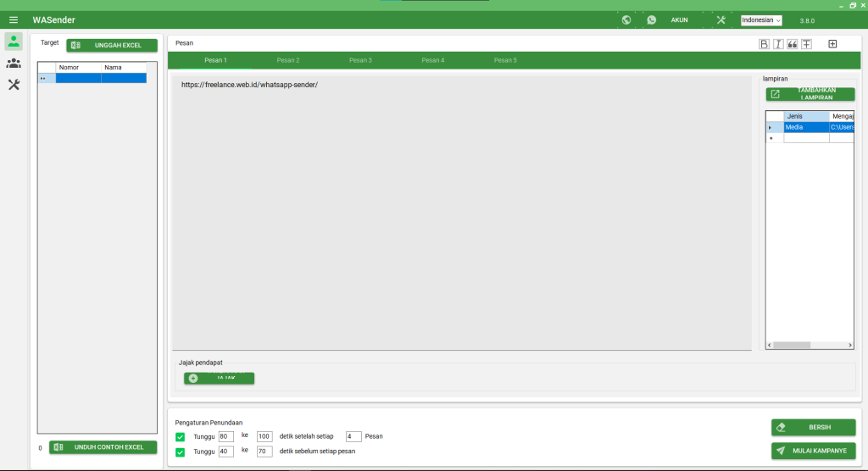Apply italic formatting with the I icon
Screen dimensions: 868x471
coord(778,44)
